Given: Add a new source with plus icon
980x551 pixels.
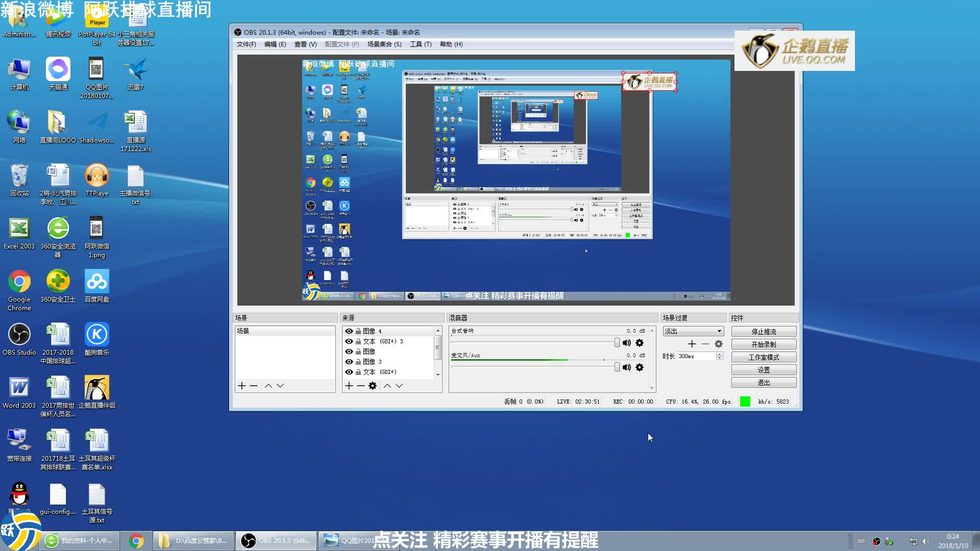Looking at the screenshot, I should (x=349, y=386).
